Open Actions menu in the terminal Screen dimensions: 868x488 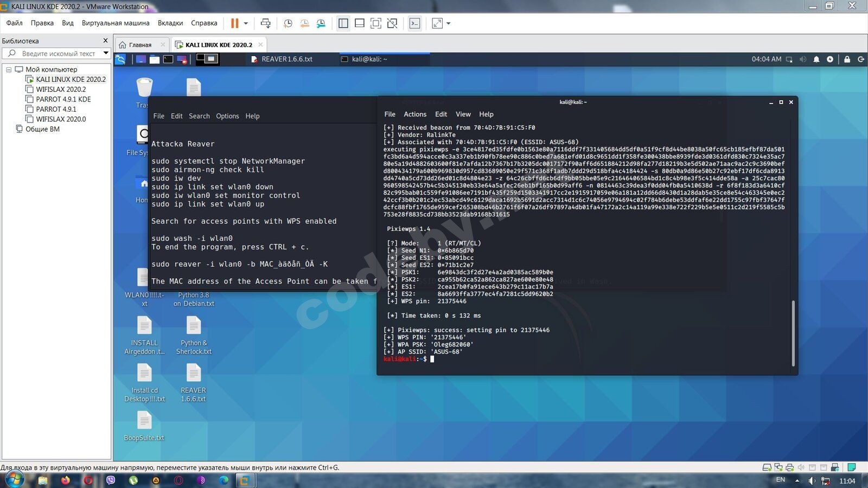click(x=415, y=114)
